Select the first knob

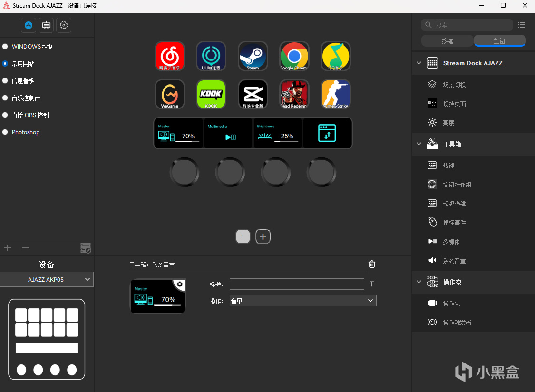[x=185, y=172]
